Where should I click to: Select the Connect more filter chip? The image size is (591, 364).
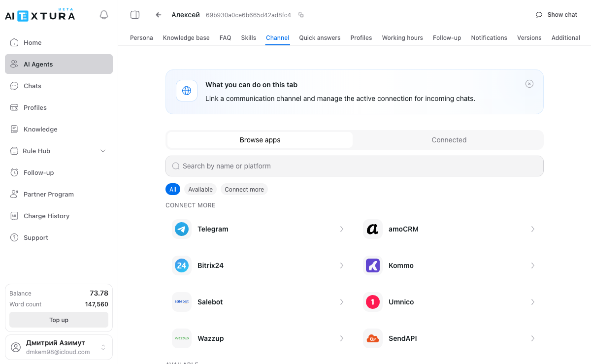244,189
